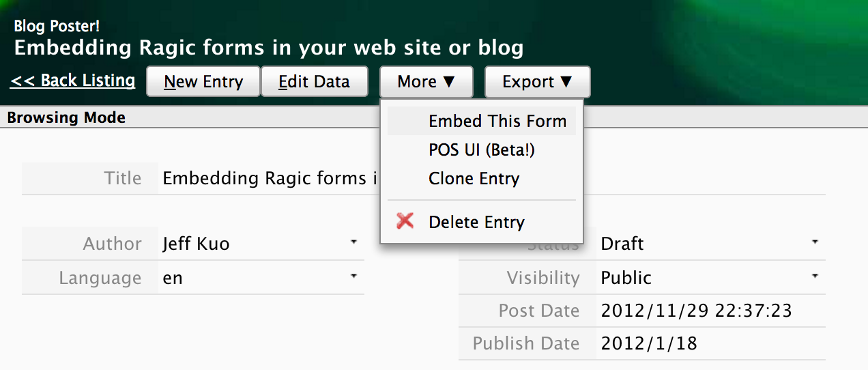Image resolution: width=868 pixels, height=370 pixels.
Task: Select Embed This Form menu item
Action: tap(482, 122)
